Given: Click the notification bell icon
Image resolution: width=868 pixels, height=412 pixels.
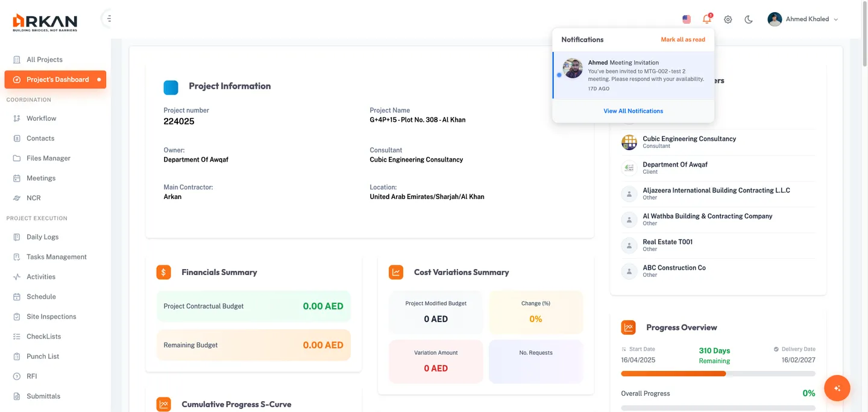Looking at the screenshot, I should [706, 19].
